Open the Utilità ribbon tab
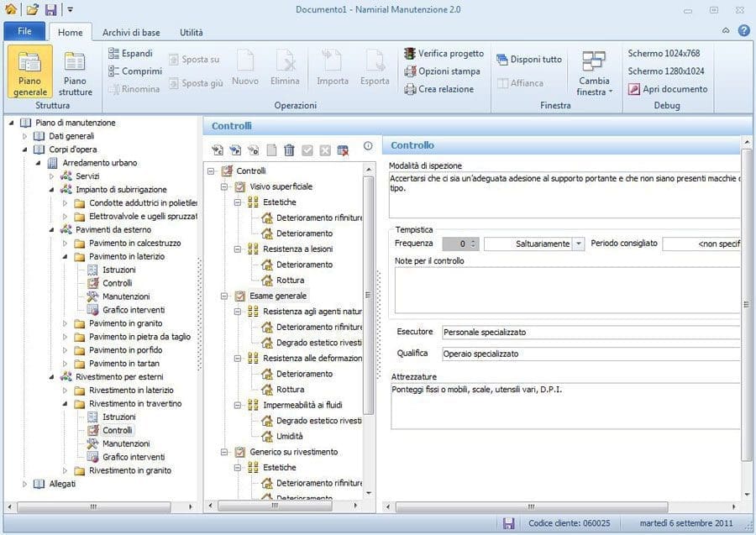 (191, 31)
